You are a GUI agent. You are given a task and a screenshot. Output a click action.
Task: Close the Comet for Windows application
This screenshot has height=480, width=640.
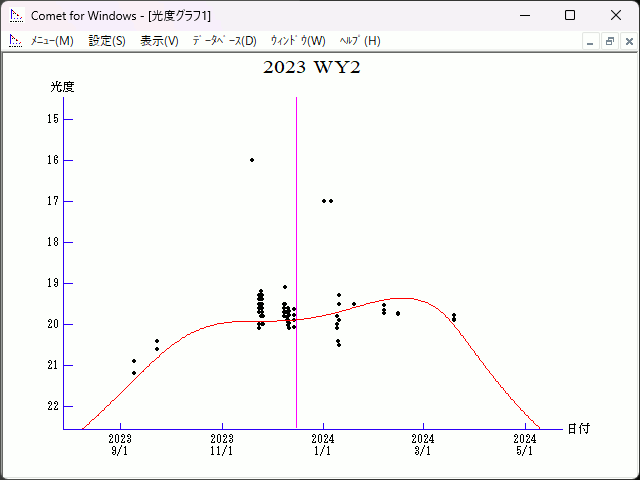[616, 15]
